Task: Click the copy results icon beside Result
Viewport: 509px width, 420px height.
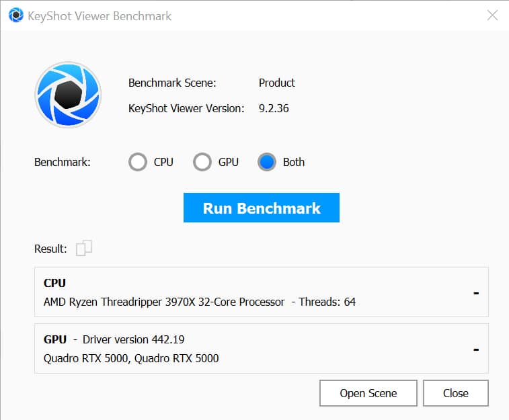Action: click(x=84, y=248)
